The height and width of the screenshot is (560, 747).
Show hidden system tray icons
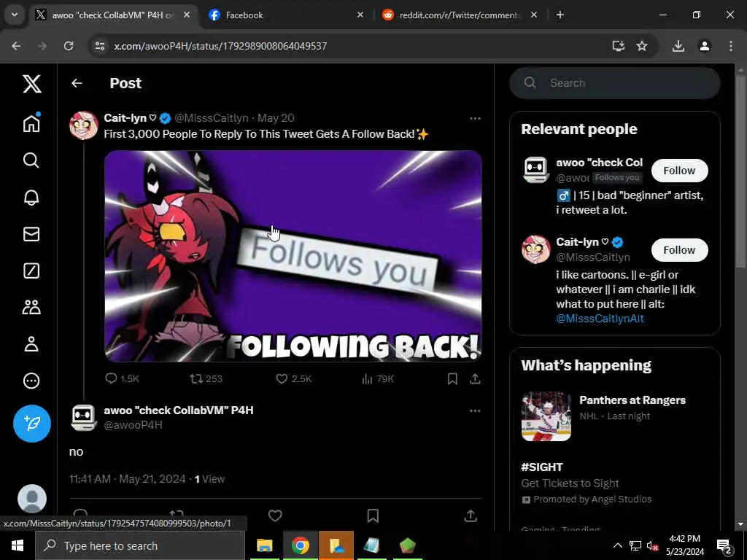tap(617, 545)
